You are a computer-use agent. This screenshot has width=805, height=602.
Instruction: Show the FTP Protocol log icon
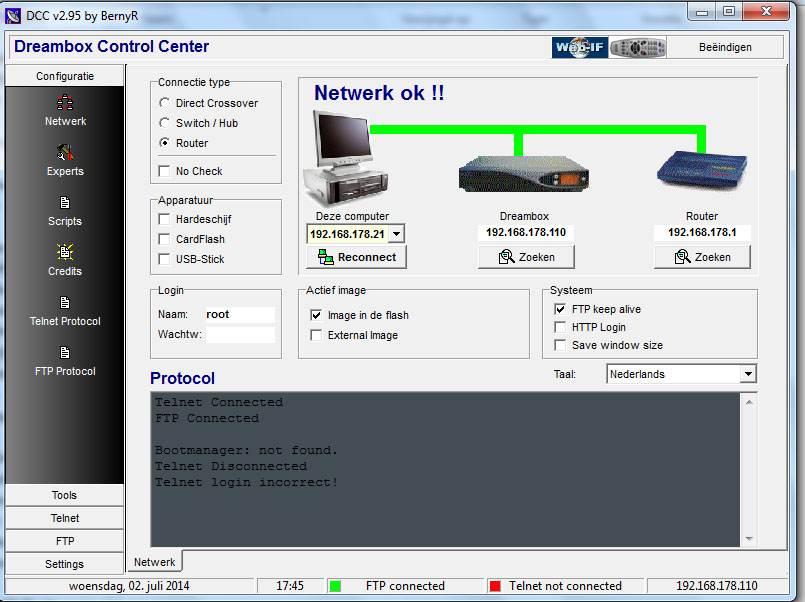(65, 352)
